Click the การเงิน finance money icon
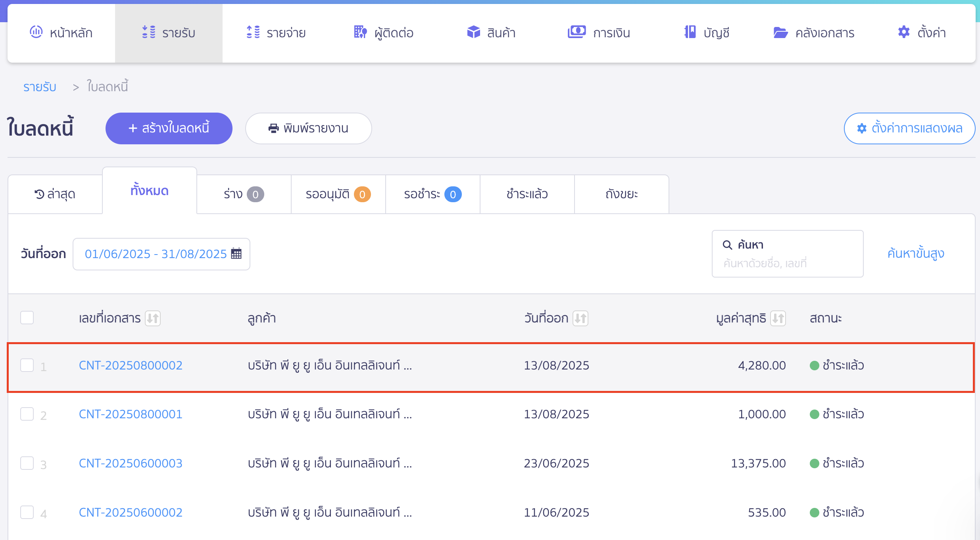980x540 pixels. 576,32
